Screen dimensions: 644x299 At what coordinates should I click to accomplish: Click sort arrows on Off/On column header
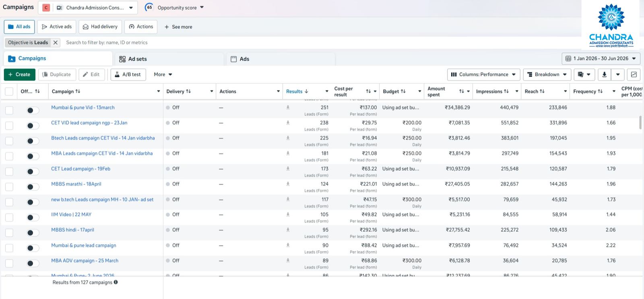tap(37, 91)
